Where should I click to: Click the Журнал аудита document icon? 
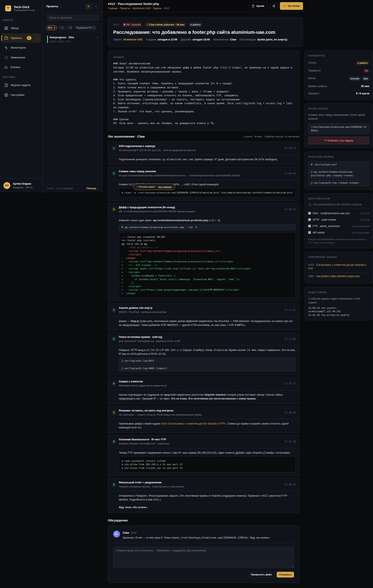(x=6, y=85)
